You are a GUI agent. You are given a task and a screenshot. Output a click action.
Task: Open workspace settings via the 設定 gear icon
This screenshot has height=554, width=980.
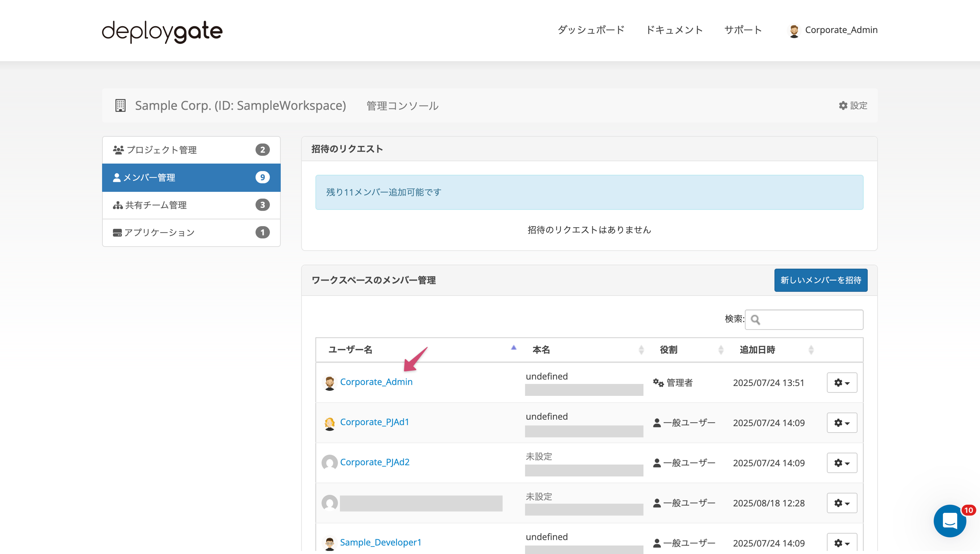pyautogui.click(x=843, y=105)
